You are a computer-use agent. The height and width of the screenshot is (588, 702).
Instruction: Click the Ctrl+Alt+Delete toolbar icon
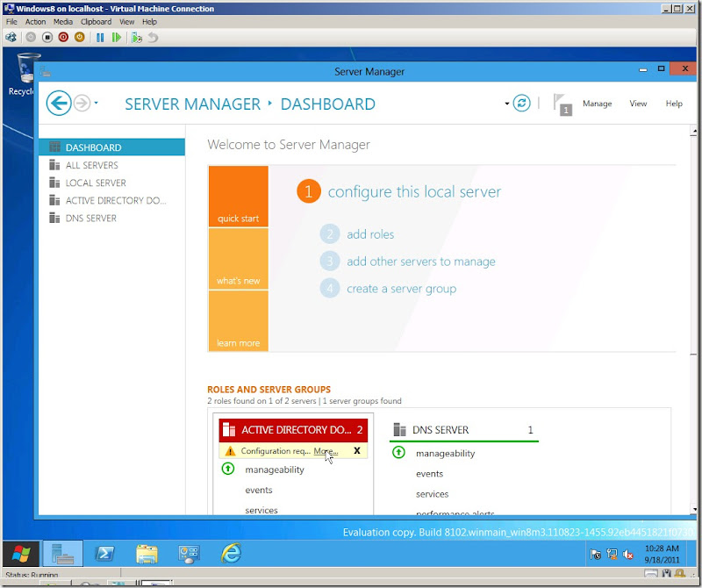tap(11, 37)
